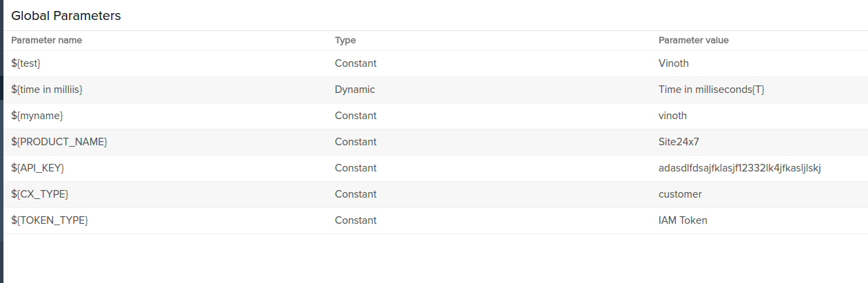Click the ${test} parameter name
This screenshot has height=283, width=868.
point(26,63)
